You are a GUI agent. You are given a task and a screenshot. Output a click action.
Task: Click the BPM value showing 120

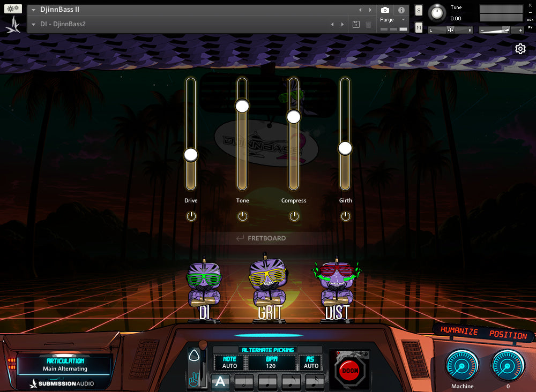point(271,367)
